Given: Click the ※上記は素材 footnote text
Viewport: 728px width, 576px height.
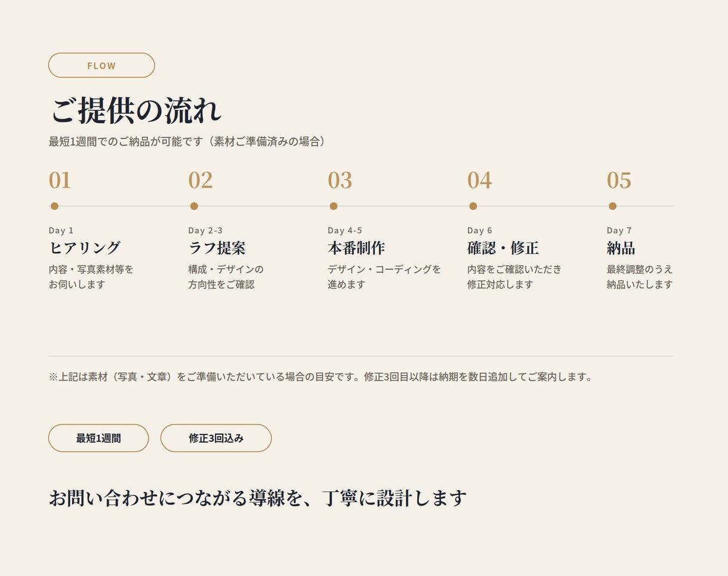Looking at the screenshot, I should [322, 377].
